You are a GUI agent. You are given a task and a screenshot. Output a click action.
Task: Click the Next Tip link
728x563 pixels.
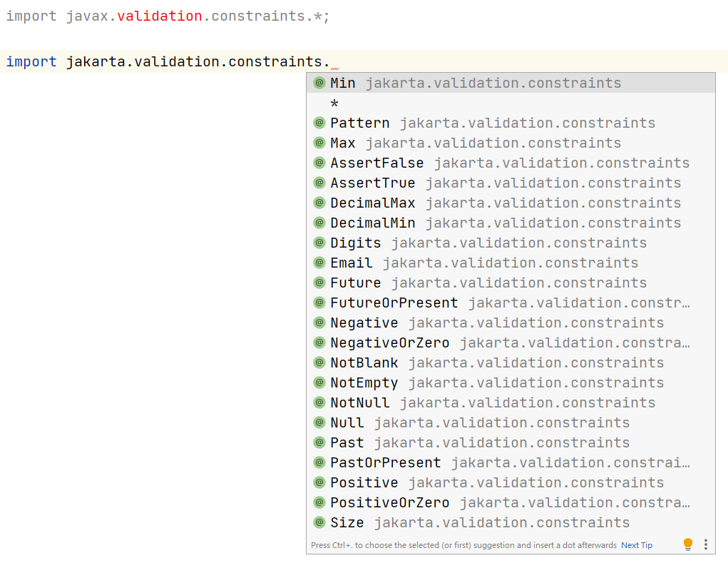click(x=636, y=544)
